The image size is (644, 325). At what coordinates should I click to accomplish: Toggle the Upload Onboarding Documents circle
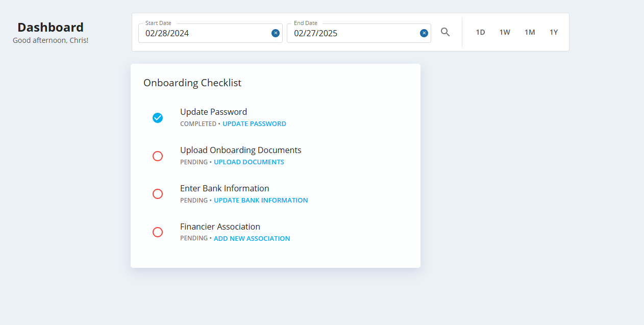158,156
